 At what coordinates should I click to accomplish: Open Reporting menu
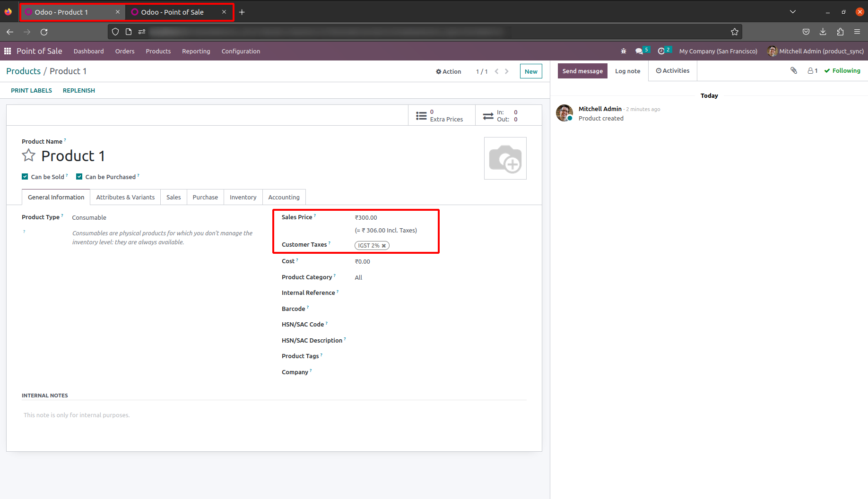coord(196,51)
